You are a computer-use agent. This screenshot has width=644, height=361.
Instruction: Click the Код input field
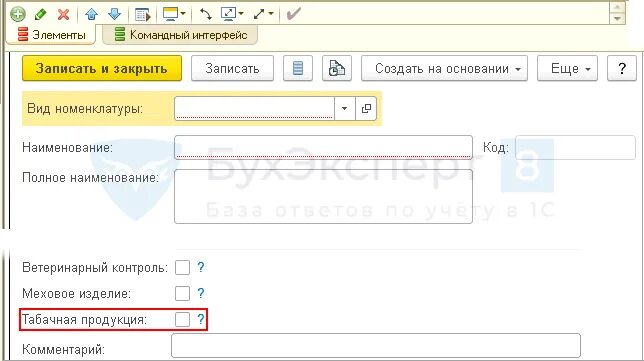pyautogui.click(x=575, y=147)
